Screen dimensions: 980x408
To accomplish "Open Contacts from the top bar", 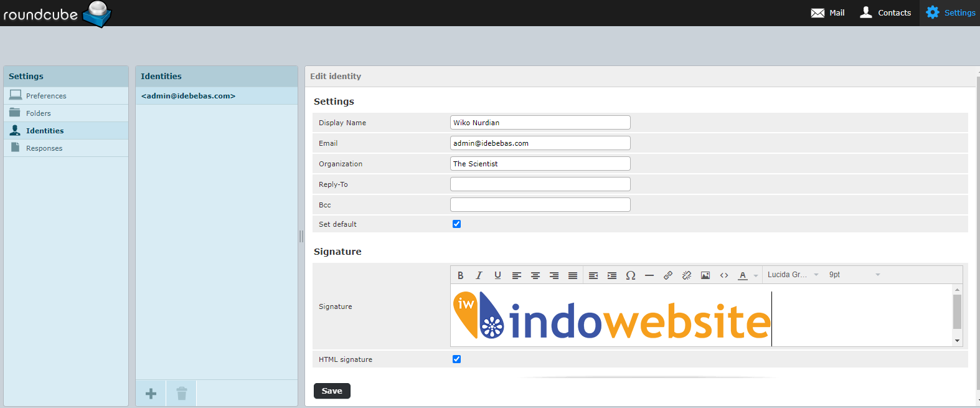I will coord(885,13).
